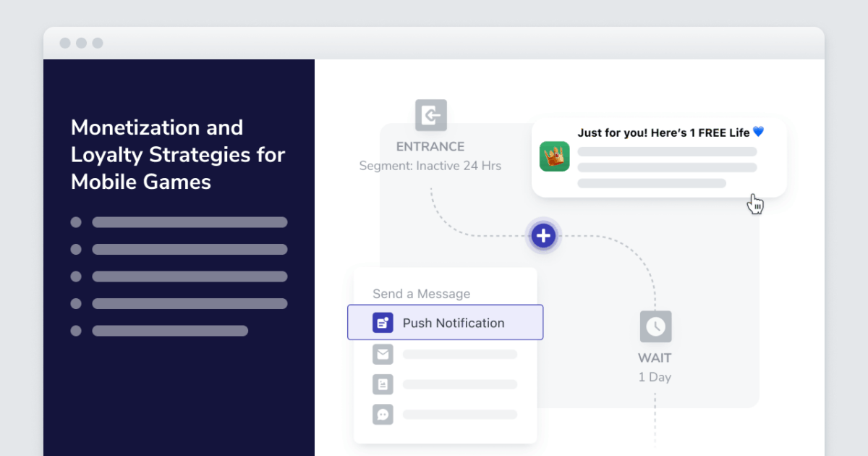Click the first bullet dot in the left panel
Viewport: 868px width, 456px height.
point(76,222)
